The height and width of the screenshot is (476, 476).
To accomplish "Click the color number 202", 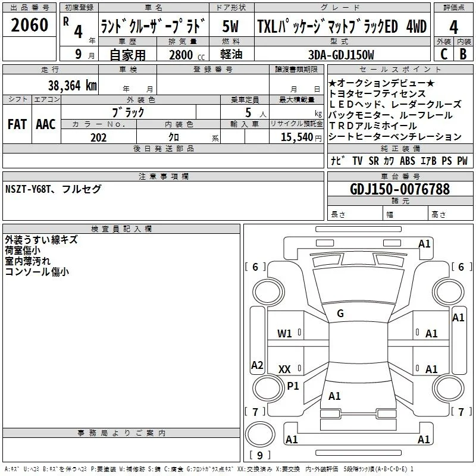I will tap(98, 137).
